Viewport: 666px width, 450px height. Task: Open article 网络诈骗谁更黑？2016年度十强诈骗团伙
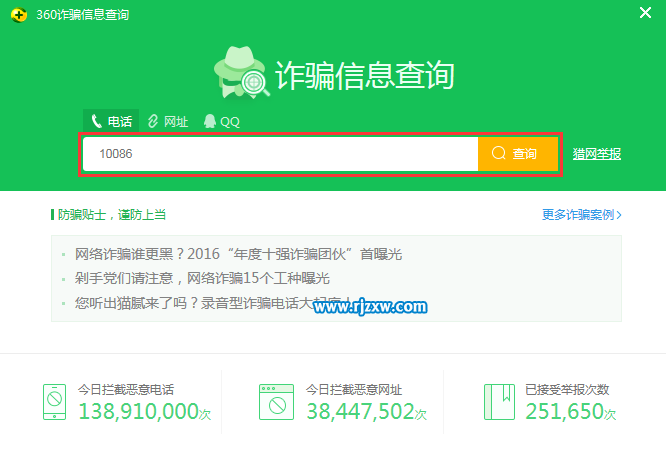point(238,254)
